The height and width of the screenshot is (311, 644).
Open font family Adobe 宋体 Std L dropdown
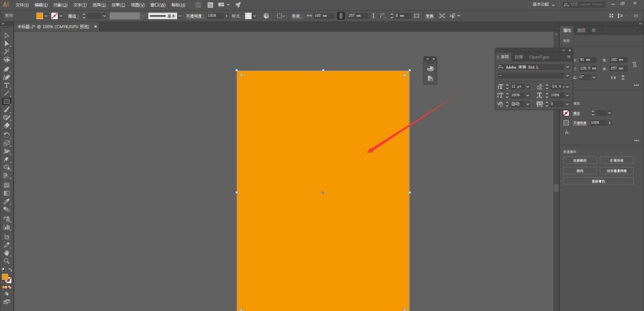tap(568, 67)
